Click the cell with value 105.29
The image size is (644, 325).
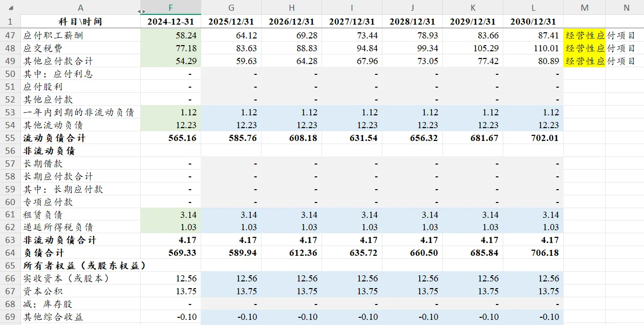click(473, 48)
